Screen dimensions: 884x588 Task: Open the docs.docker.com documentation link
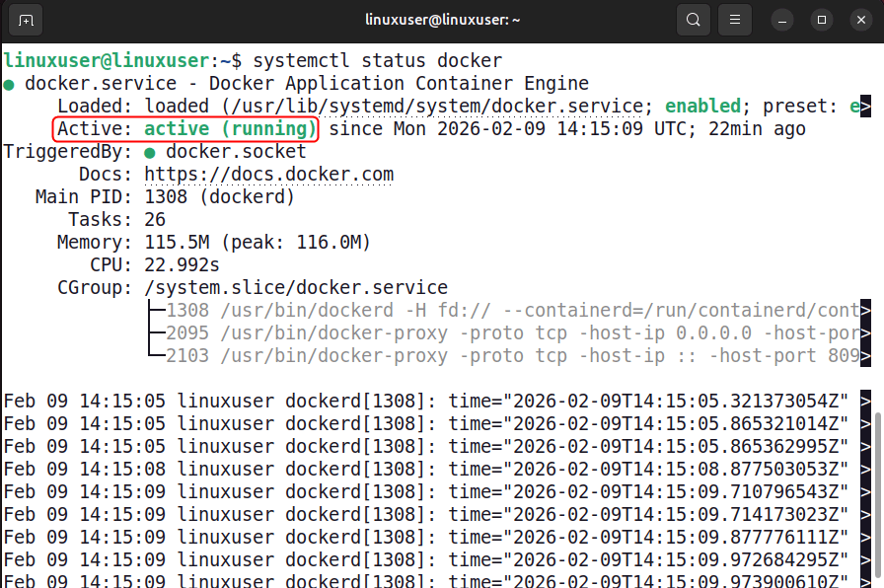point(274,174)
